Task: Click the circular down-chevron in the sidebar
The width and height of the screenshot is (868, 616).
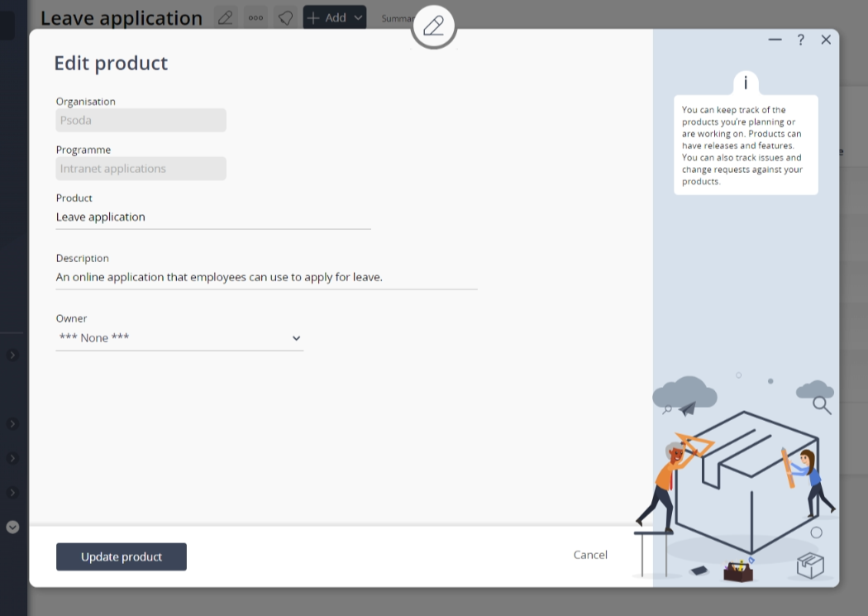Action: pos(12,527)
